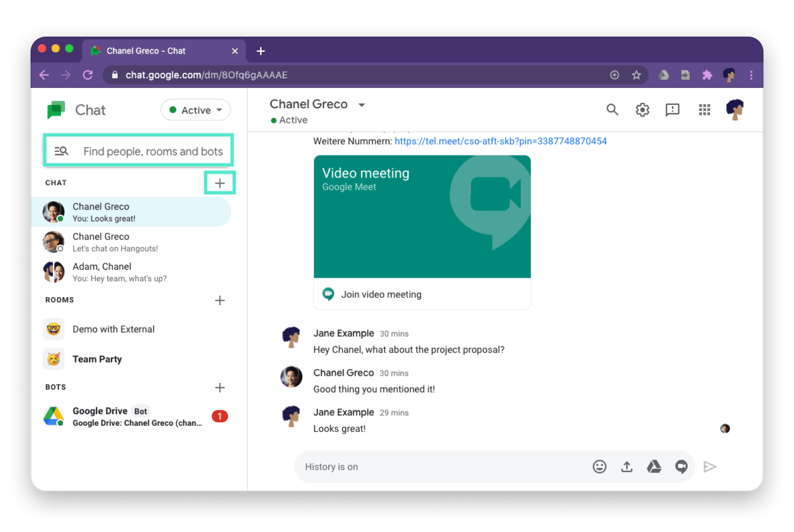Screen dimensions: 794x532
Task: Click the BOTS section header
Action: pos(55,387)
